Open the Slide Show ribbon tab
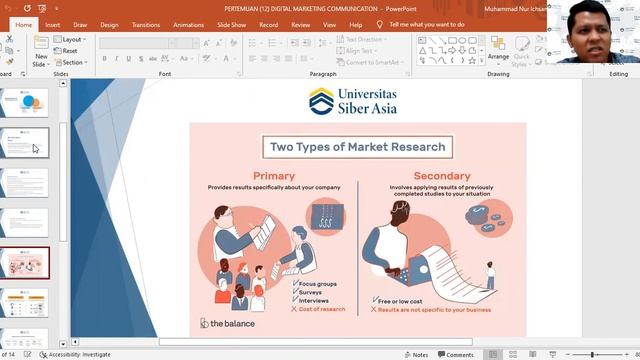 coord(231,25)
